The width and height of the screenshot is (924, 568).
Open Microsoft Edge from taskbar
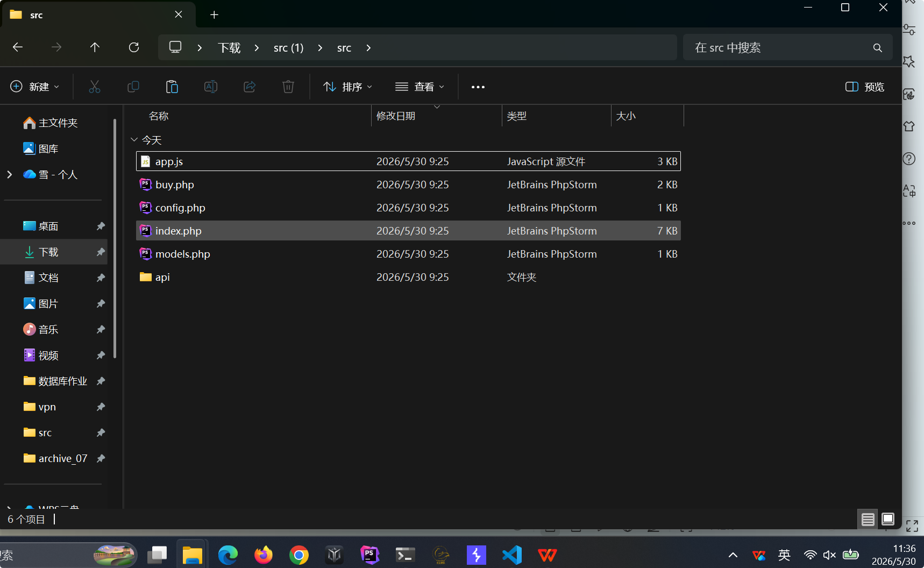pos(228,555)
